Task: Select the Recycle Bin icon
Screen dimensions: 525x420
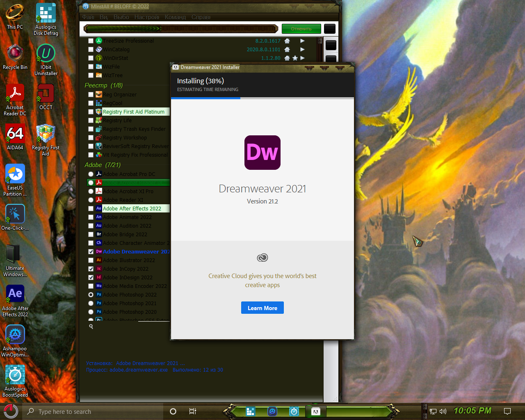Action: (15, 57)
